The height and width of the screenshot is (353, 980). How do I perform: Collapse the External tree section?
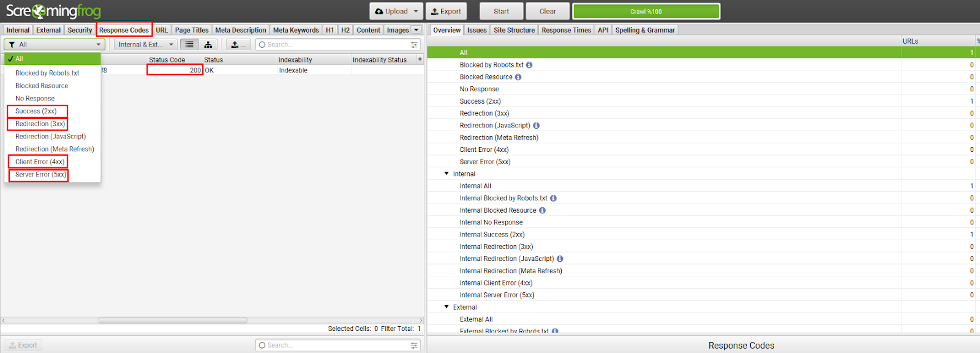447,307
